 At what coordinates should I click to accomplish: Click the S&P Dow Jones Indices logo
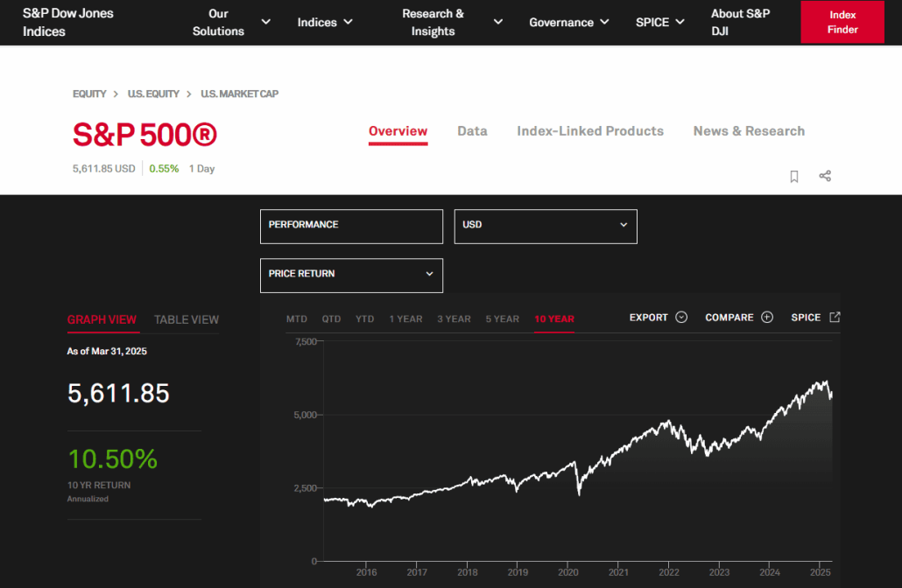click(x=67, y=22)
